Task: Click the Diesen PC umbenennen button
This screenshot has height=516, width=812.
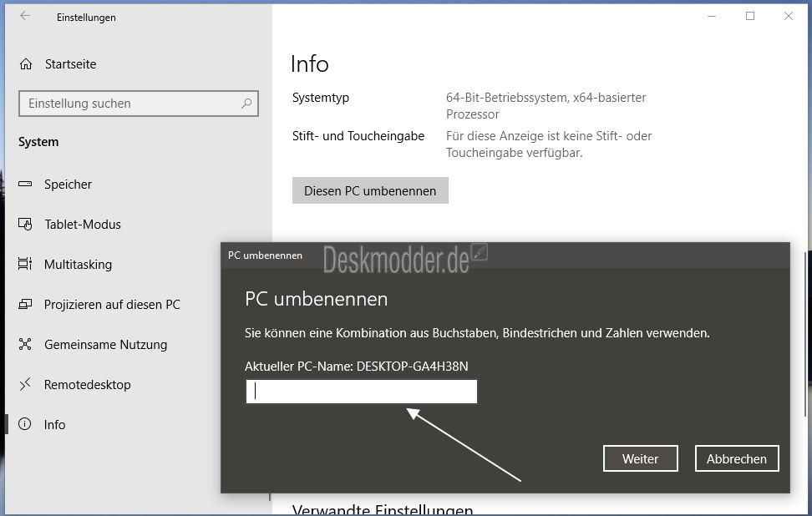Action: pyautogui.click(x=370, y=190)
